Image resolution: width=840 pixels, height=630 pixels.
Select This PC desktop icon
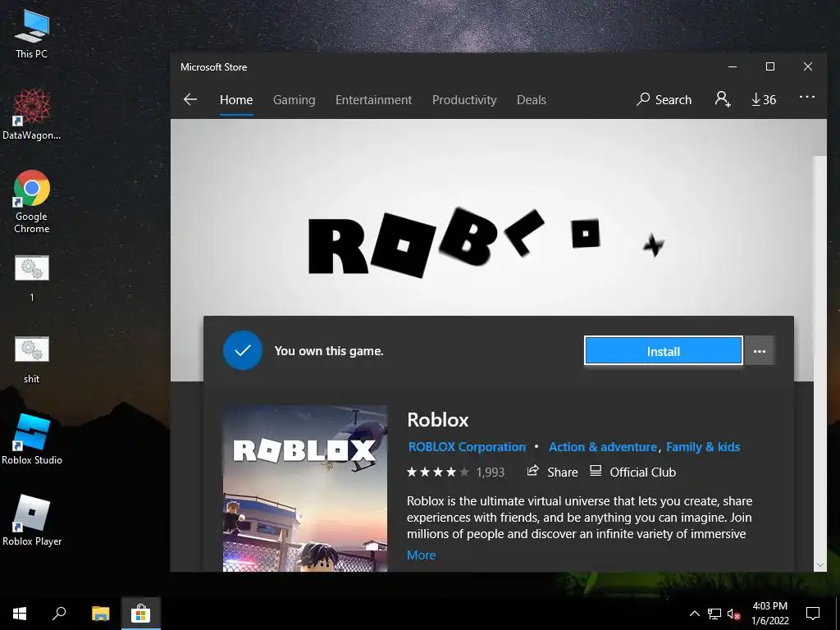(32, 34)
